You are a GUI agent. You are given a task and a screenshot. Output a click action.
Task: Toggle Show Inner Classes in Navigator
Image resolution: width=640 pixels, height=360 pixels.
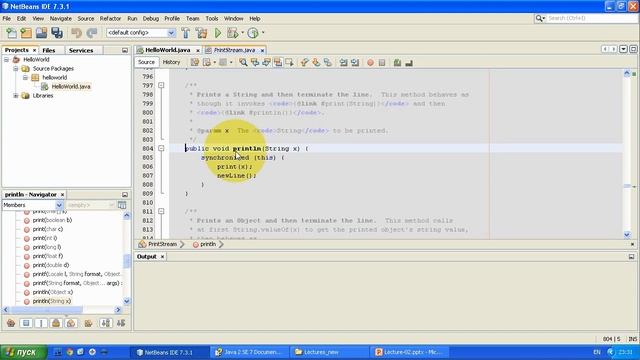coord(71,323)
